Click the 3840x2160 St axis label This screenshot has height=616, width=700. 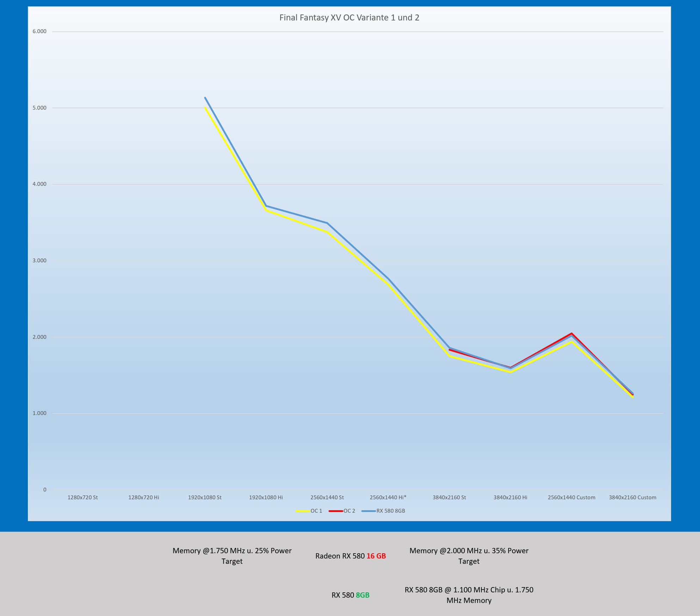[x=449, y=498]
